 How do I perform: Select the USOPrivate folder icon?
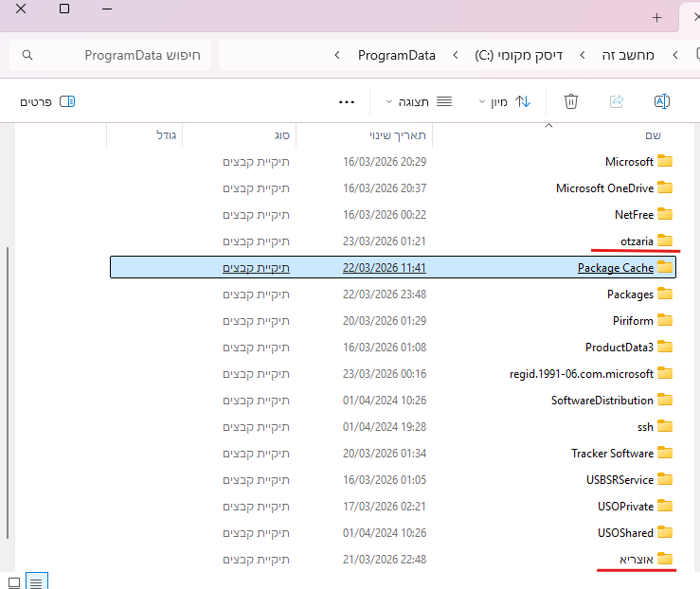point(665,506)
